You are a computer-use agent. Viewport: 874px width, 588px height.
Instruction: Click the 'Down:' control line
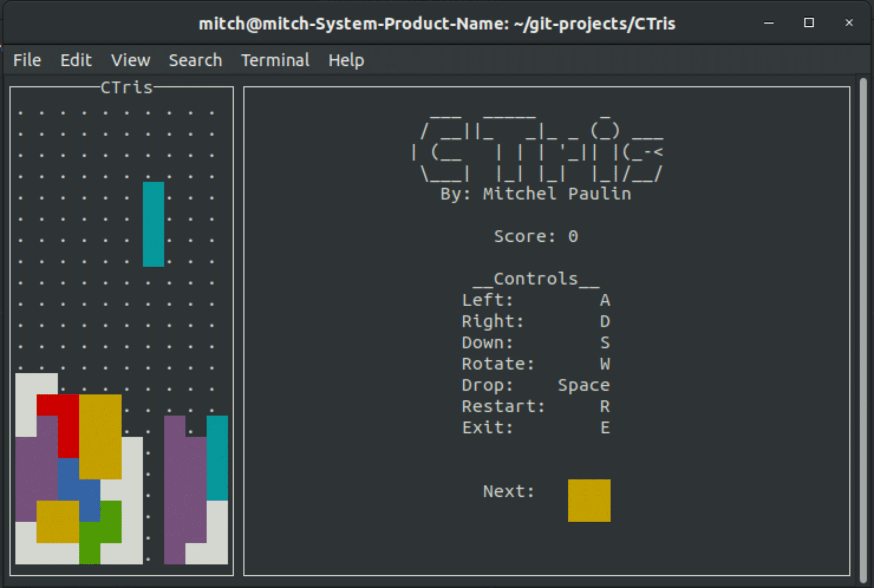point(536,343)
